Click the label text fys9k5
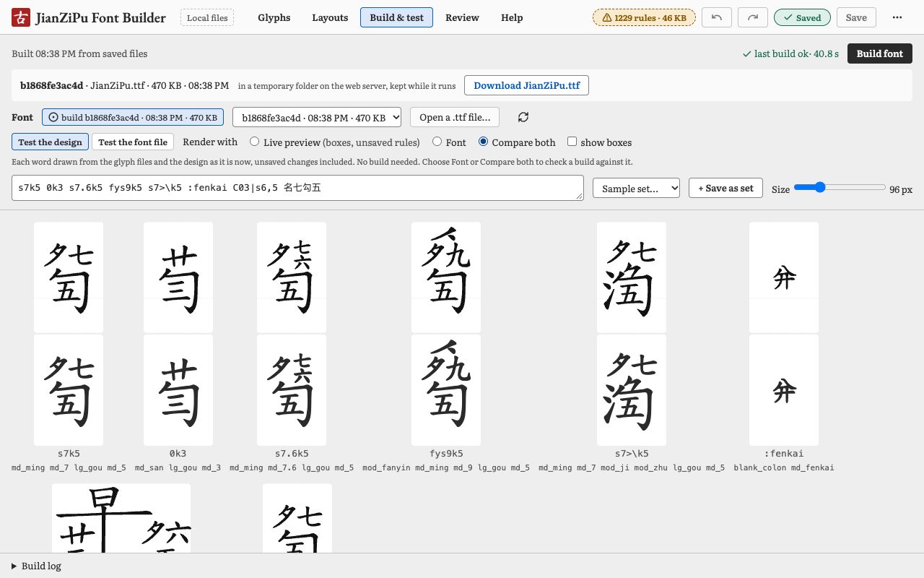The image size is (924, 578). (x=446, y=454)
